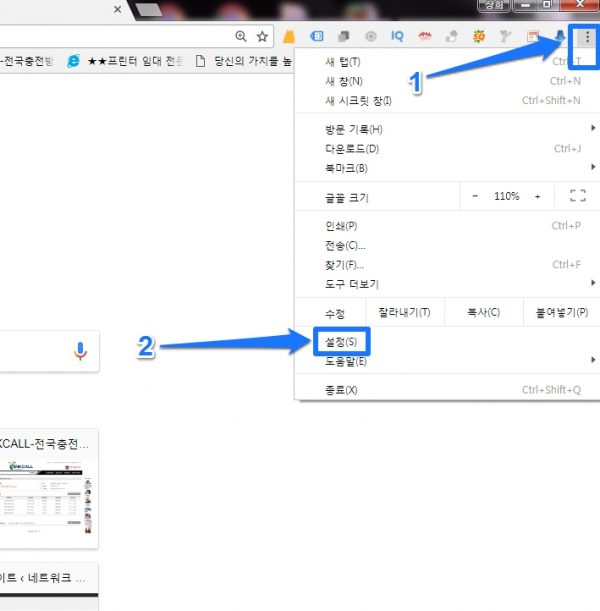Select 새 창(N) menu item
This screenshot has height=611, width=600.
447,81
